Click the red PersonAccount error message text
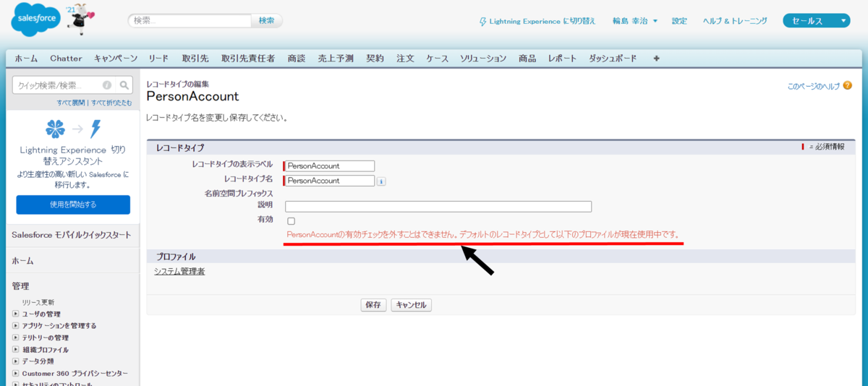Image resolution: width=868 pixels, height=386 pixels. click(x=483, y=235)
